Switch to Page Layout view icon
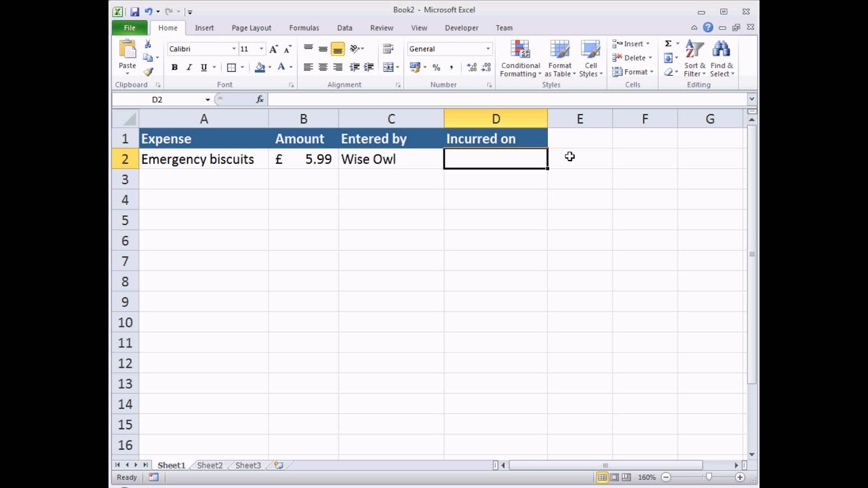The width and height of the screenshot is (868, 488). click(614, 477)
